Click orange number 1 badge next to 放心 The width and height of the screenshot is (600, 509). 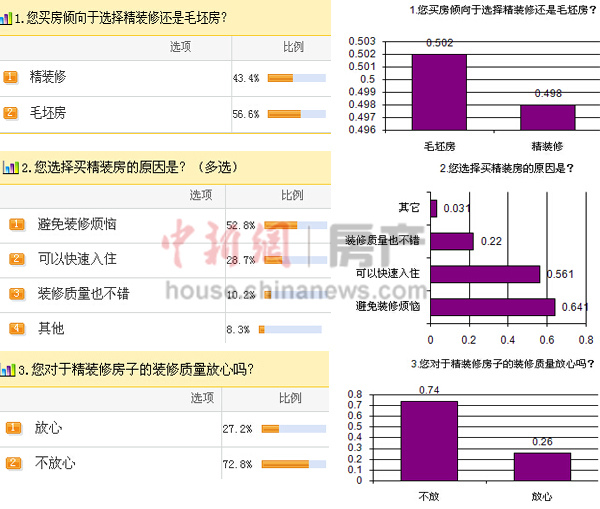(13, 428)
